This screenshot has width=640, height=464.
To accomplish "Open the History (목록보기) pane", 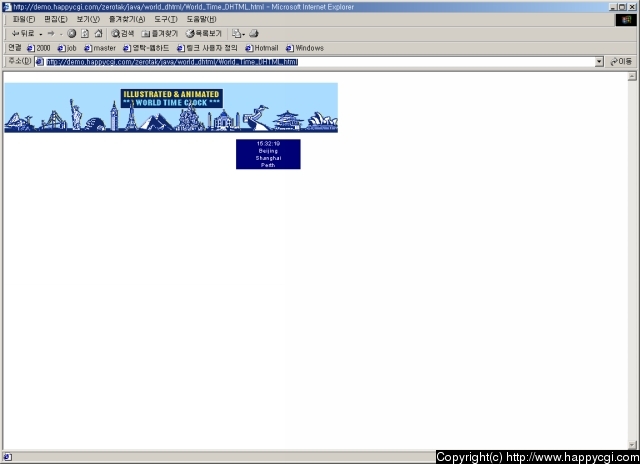I will pyautogui.click(x=204, y=33).
